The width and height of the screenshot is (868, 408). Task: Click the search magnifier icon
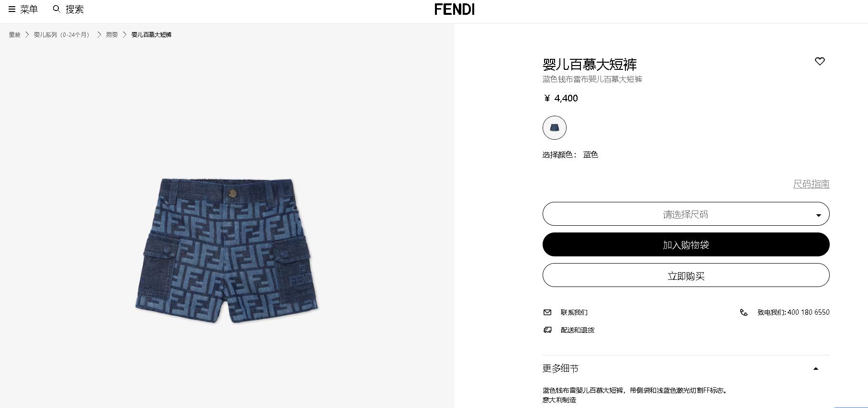(x=56, y=9)
